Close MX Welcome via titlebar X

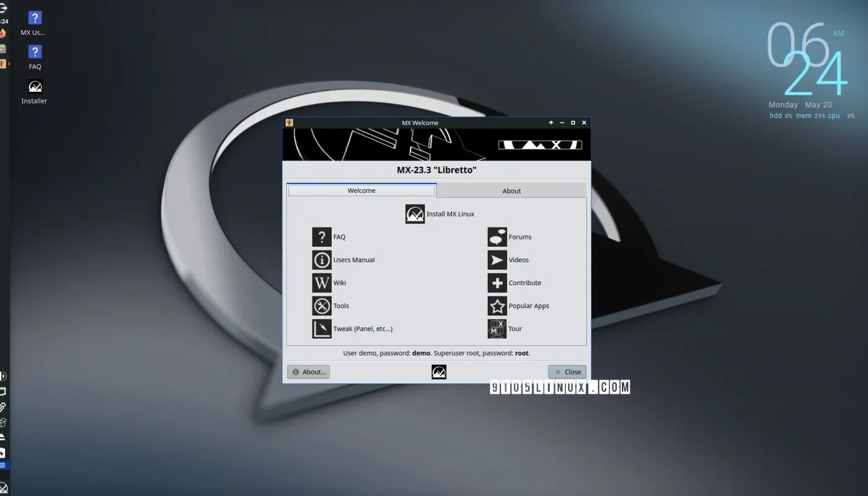coord(584,123)
